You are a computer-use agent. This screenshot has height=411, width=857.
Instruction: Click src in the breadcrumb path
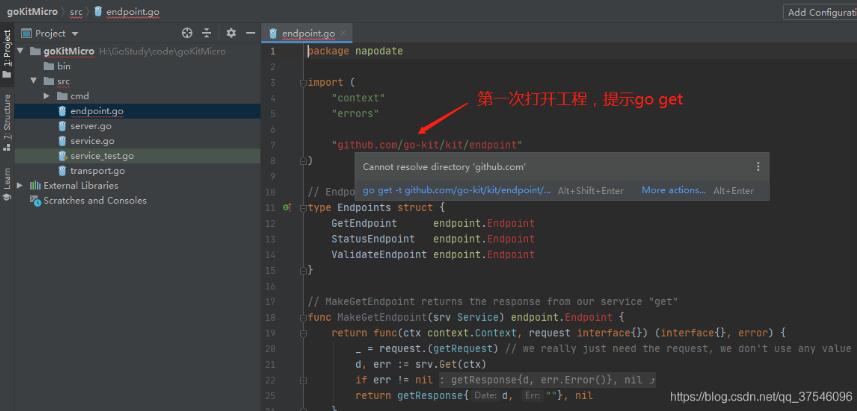[76, 11]
